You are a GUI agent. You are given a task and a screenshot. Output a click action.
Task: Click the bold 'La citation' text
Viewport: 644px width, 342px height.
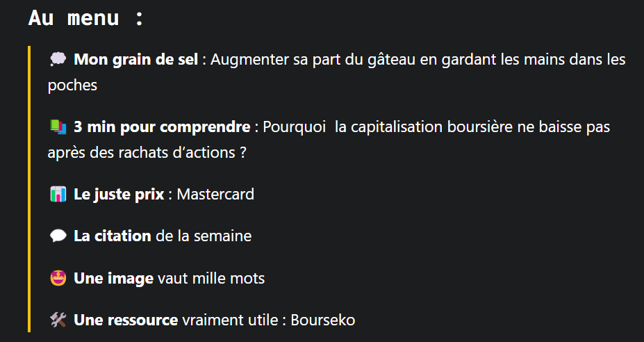coord(113,236)
